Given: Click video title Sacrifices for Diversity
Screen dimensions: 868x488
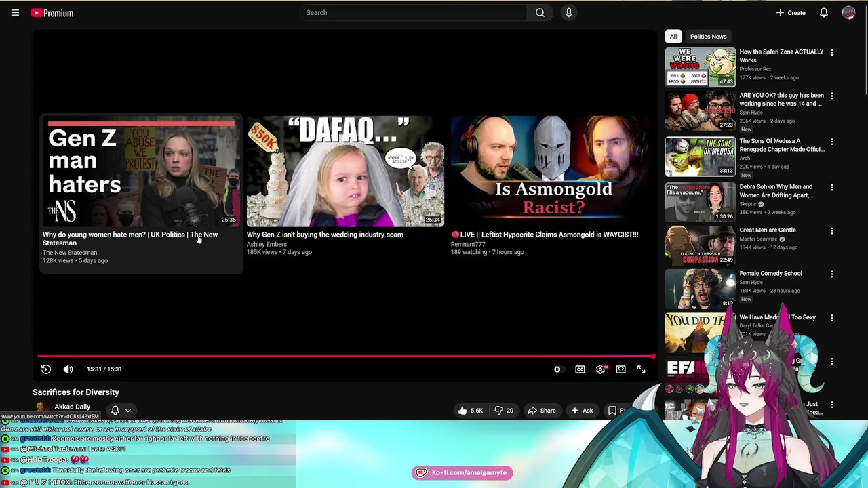Looking at the screenshot, I should [76, 392].
